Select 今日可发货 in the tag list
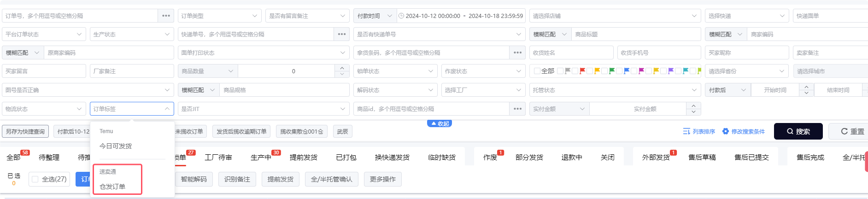868x199 pixels. 116,146
